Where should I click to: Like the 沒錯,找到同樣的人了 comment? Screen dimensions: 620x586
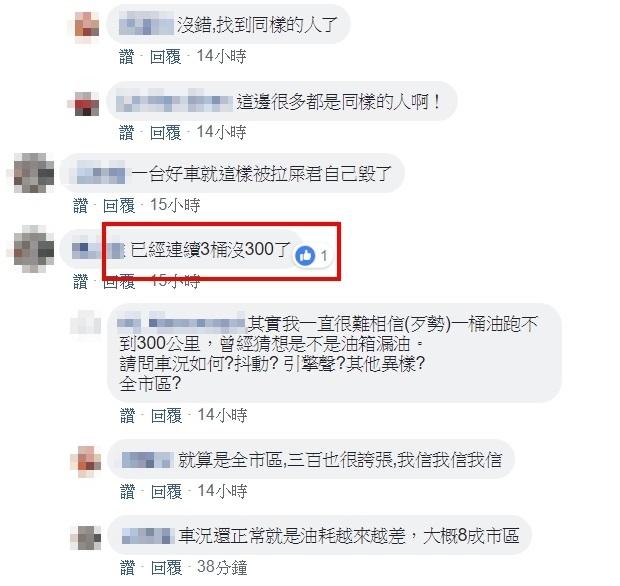[127, 57]
